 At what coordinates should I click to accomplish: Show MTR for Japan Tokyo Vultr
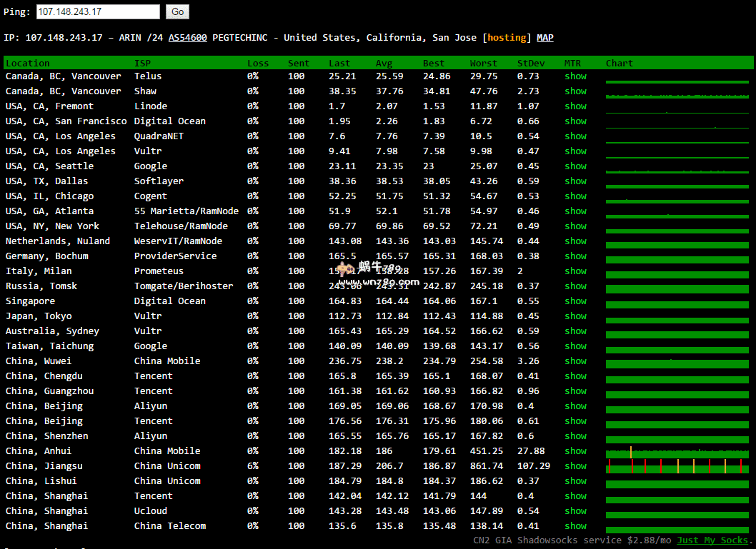tap(575, 316)
